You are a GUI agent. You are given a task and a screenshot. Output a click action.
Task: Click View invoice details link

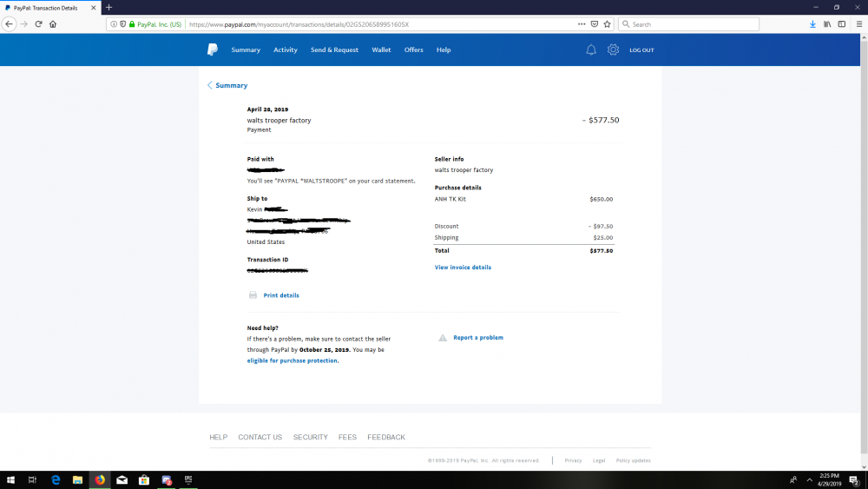pos(463,268)
